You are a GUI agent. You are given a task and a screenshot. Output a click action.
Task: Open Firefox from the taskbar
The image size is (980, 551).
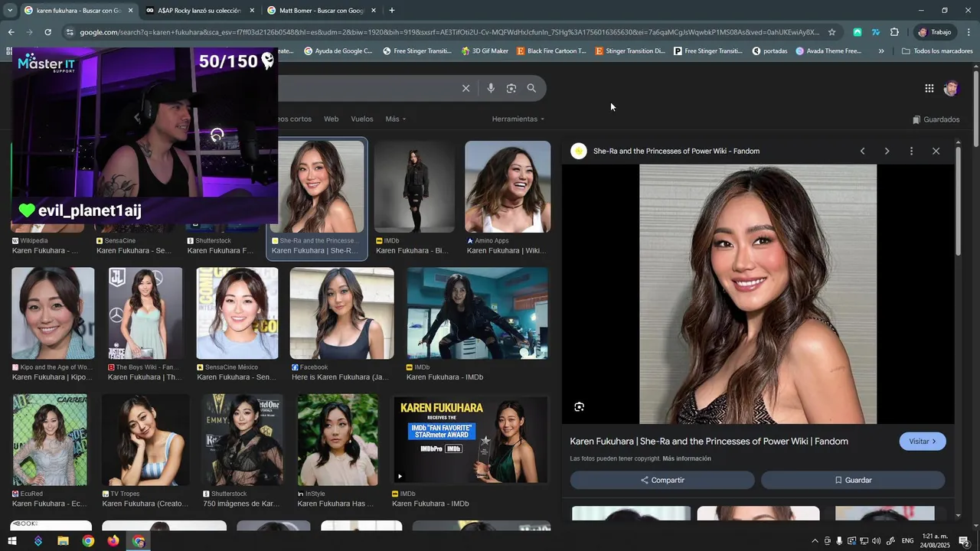click(x=113, y=541)
